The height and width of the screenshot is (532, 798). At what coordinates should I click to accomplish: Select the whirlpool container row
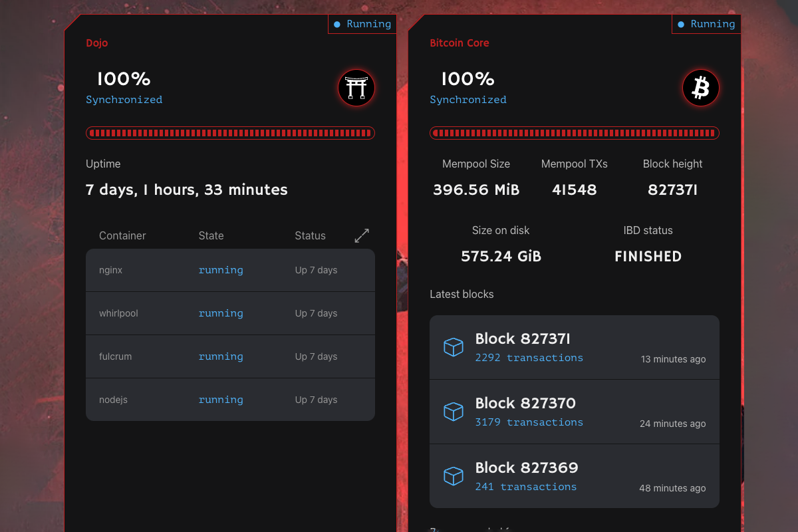(230, 313)
